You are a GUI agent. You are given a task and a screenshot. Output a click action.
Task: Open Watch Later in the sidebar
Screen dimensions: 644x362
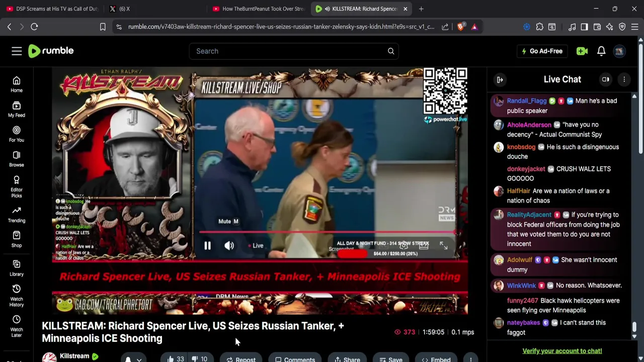point(17,326)
